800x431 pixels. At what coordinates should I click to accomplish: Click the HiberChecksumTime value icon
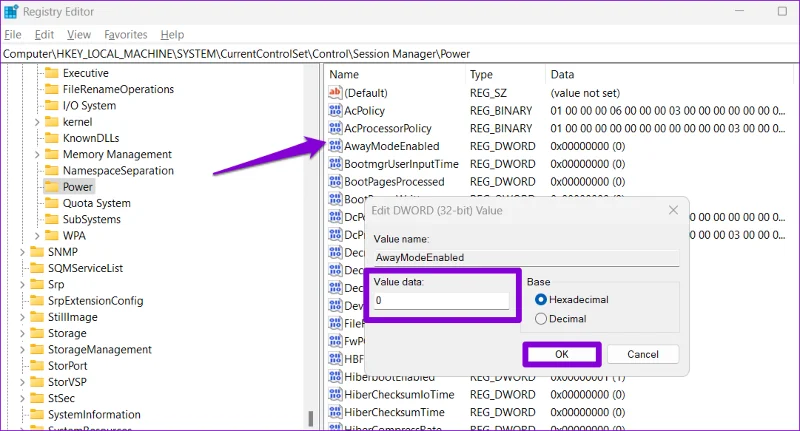point(335,412)
